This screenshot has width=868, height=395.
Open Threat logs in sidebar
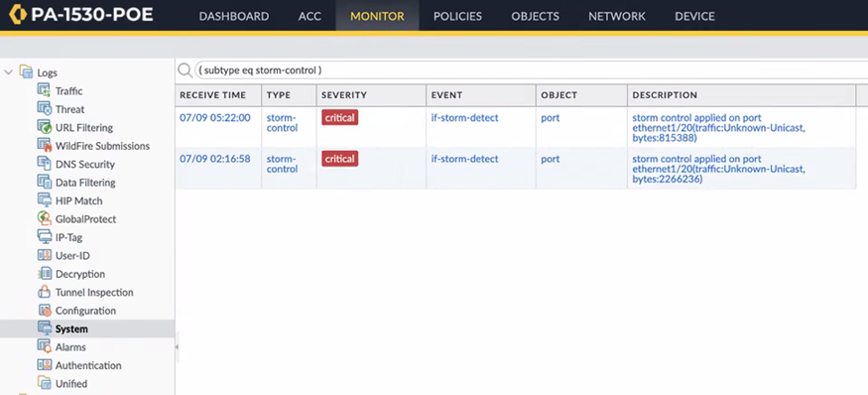coord(69,109)
